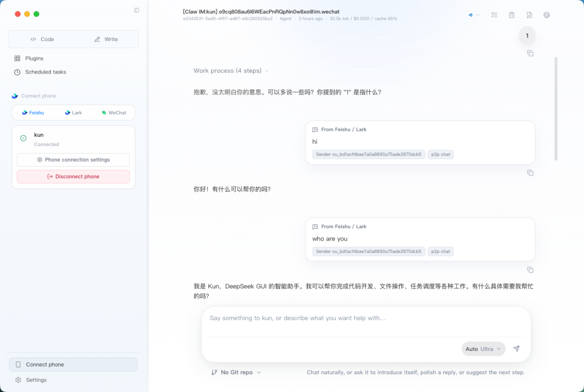Click the grid icon beside Plugins

pos(17,58)
